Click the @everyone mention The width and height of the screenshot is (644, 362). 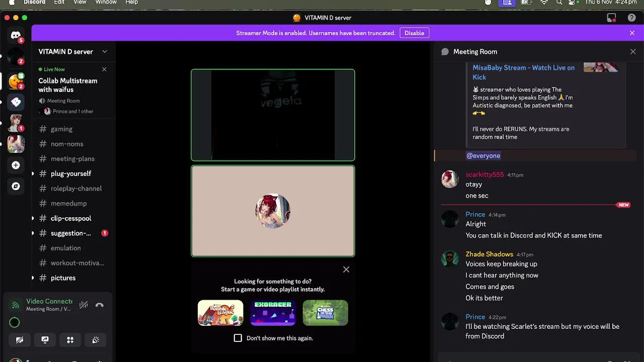[x=483, y=155]
